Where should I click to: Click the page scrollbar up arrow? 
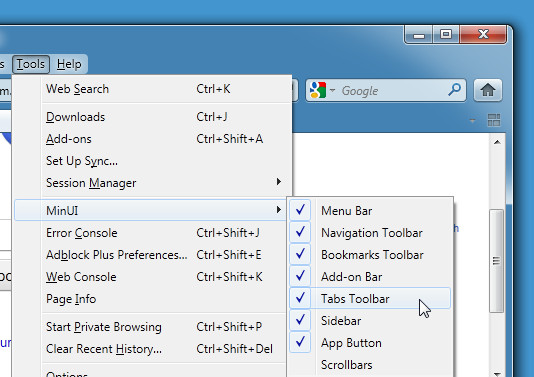coord(497,142)
